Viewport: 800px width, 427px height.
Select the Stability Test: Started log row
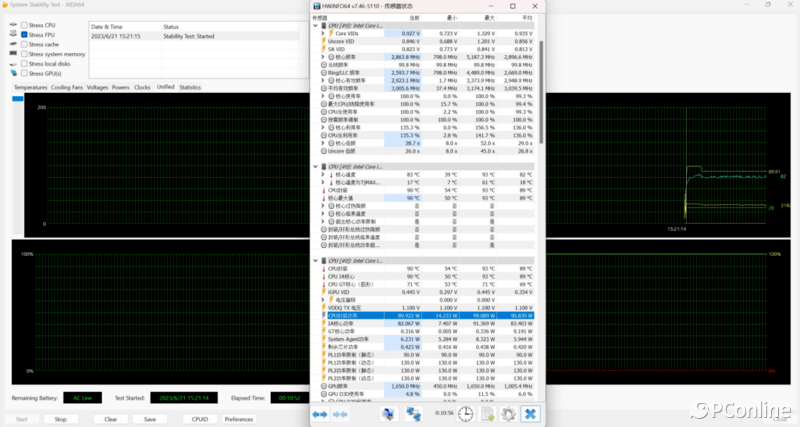194,36
